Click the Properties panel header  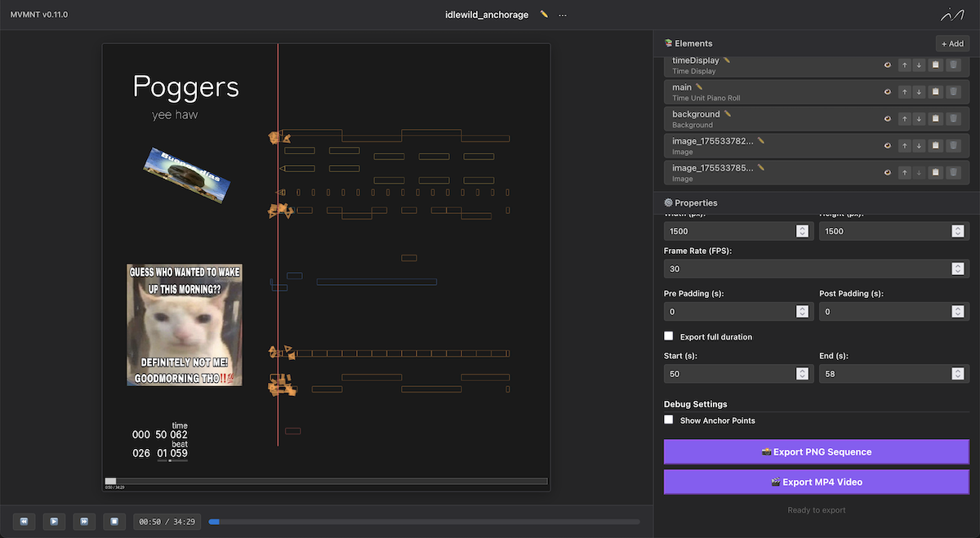point(817,202)
